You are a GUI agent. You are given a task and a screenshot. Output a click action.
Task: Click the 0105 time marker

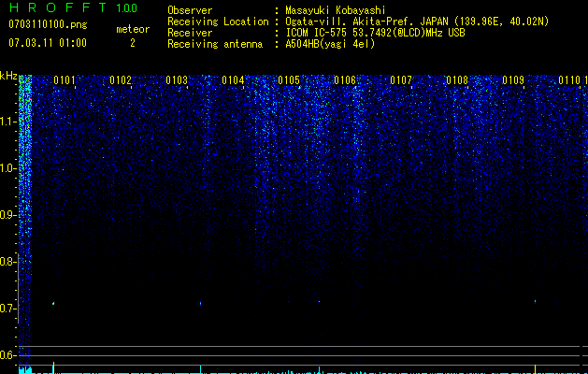pos(289,80)
